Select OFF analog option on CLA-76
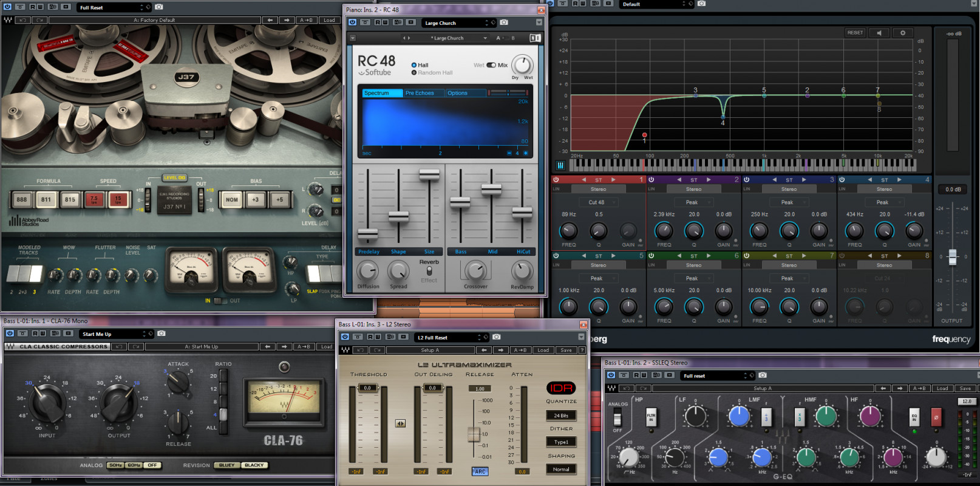This screenshot has height=486, width=980. [152, 465]
